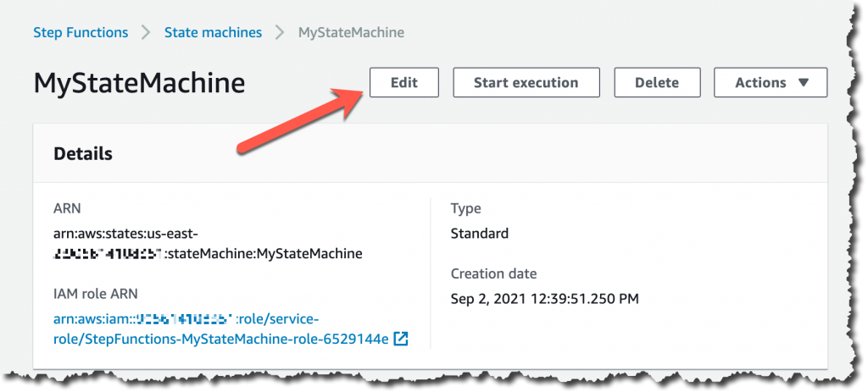The height and width of the screenshot is (392, 868).
Task: Click the Details section header
Action: click(x=83, y=154)
